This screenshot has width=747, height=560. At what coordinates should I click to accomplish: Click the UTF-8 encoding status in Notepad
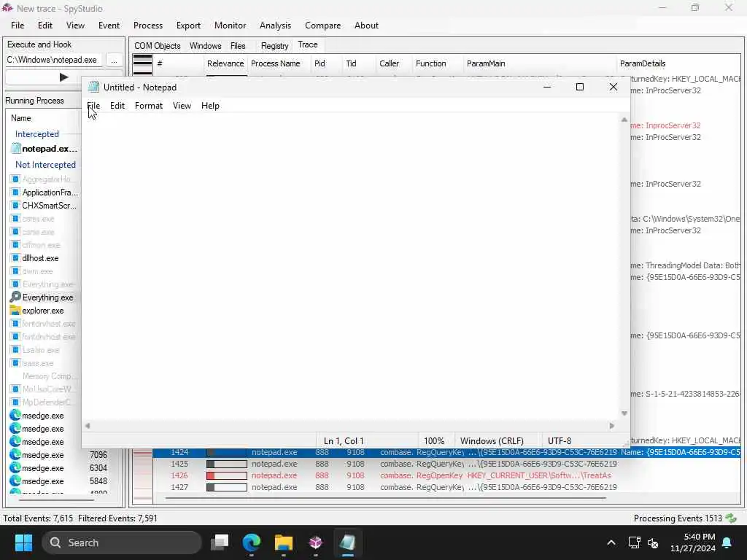560,441
